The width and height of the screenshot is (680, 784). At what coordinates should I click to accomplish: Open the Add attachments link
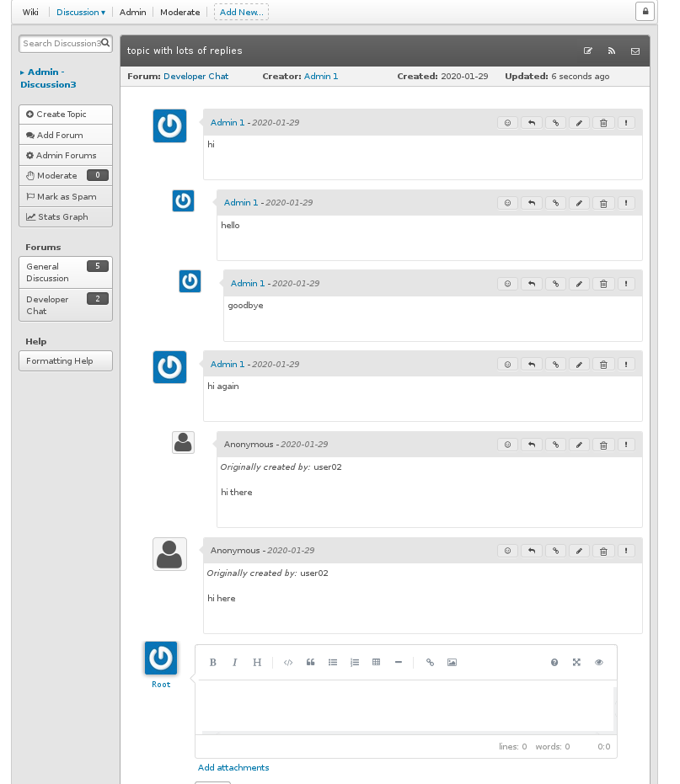[233, 768]
